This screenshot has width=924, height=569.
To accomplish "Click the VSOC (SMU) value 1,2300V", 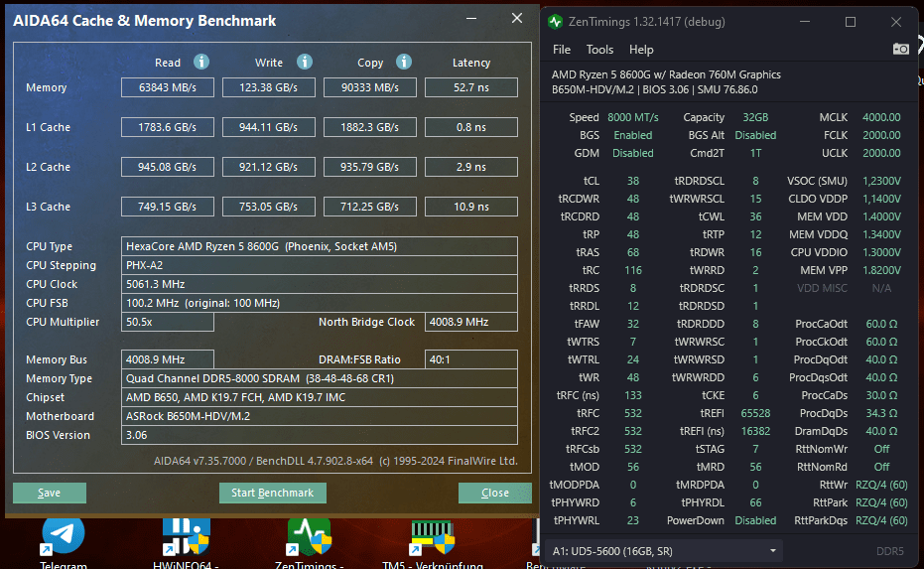I will [x=881, y=181].
